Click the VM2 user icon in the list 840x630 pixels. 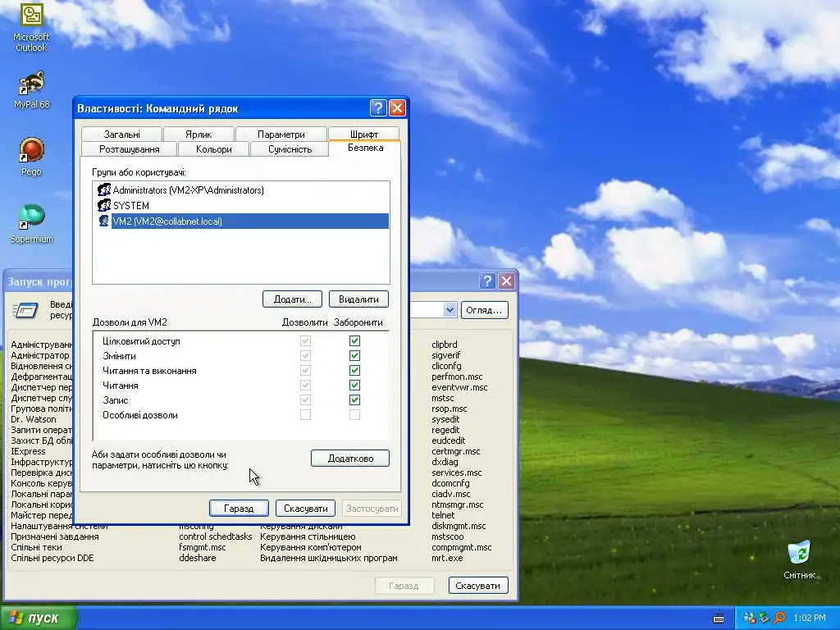(x=104, y=221)
